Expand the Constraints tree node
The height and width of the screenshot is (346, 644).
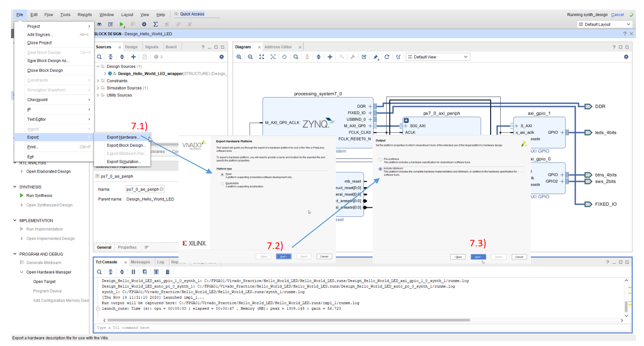tap(99, 80)
